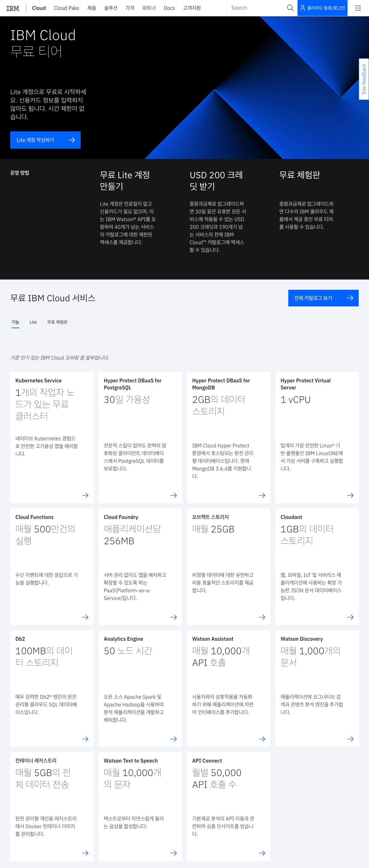Viewport: 369px width, 868px height.
Task: Click the arrow on Analytics Engine card
Action: pos(173,739)
